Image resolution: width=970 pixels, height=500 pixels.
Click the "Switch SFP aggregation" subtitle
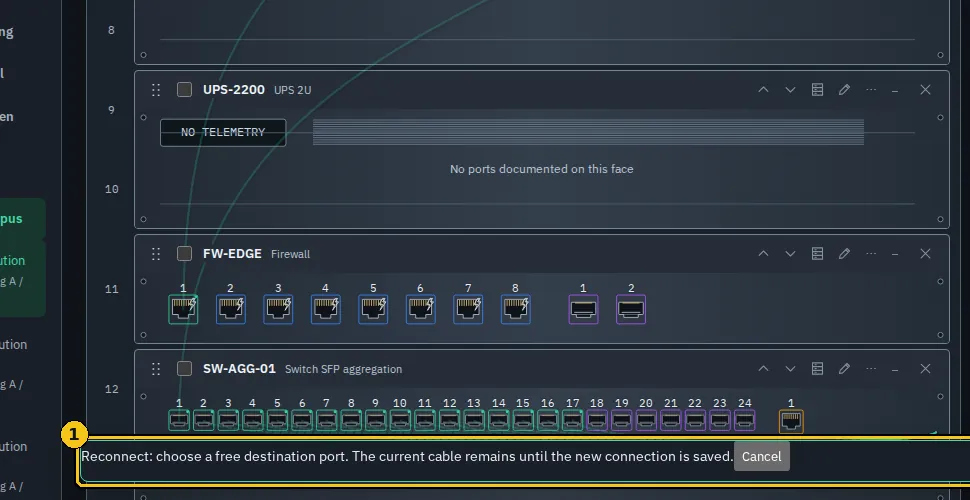pos(343,369)
